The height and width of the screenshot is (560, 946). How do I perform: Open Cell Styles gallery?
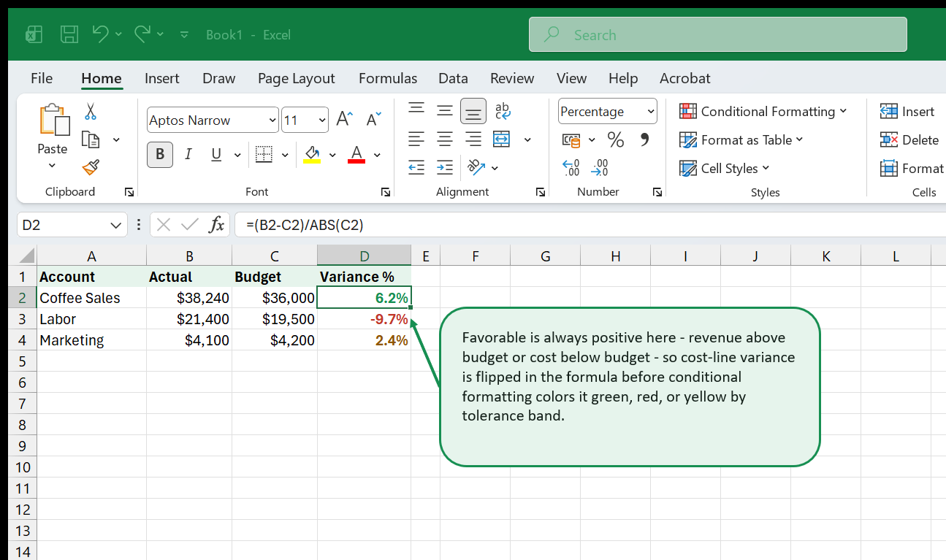click(725, 168)
